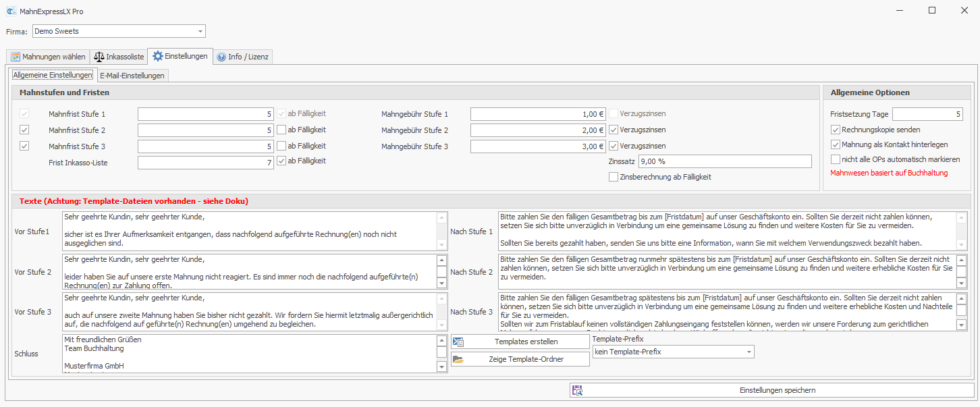Click the folder icon for Zeige Template-Ordner
This screenshot has width=980, height=407.
tap(458, 359)
